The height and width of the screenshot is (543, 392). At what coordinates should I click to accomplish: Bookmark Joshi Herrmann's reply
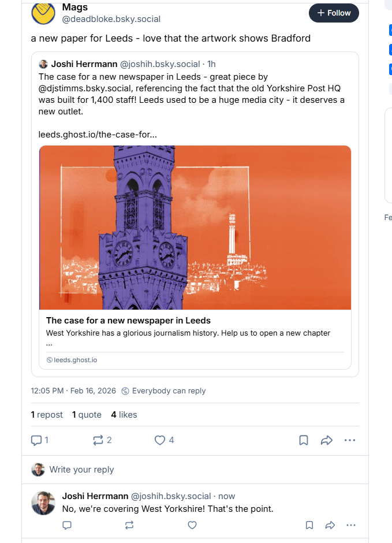click(309, 525)
